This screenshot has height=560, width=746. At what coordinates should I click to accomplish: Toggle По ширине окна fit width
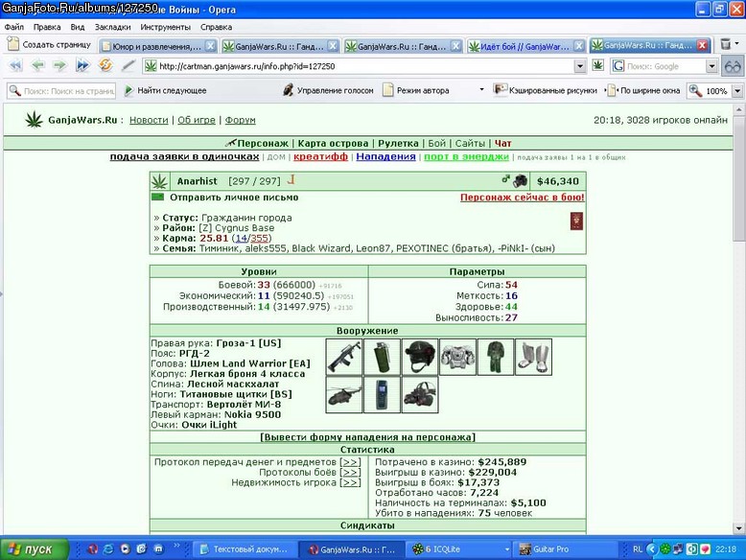point(644,90)
